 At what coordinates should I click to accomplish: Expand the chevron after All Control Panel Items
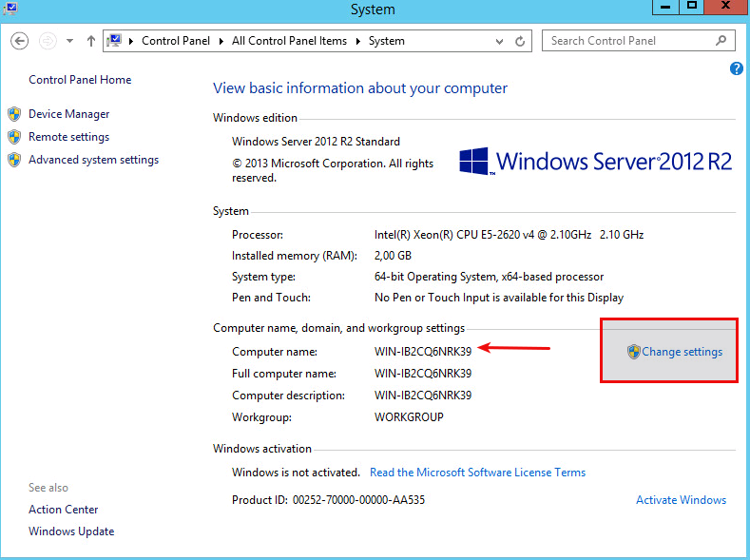pos(357,41)
